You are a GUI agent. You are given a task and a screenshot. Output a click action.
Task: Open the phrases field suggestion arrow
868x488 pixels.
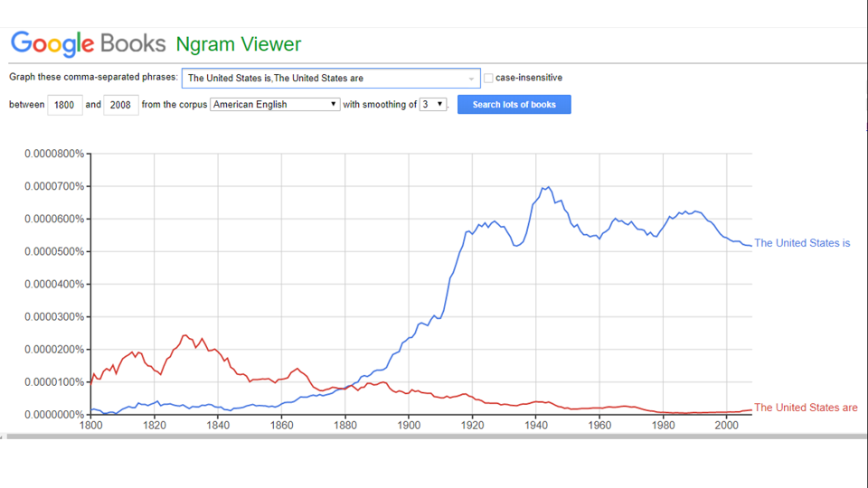(x=471, y=79)
